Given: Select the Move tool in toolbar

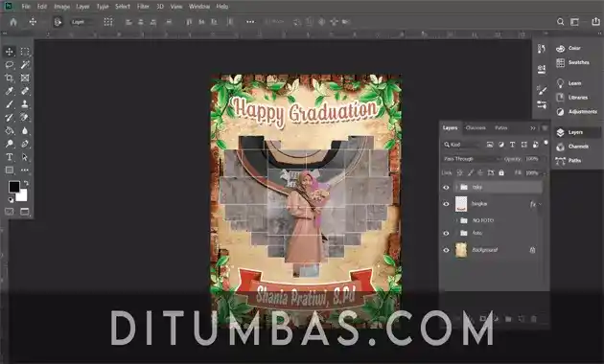Looking at the screenshot, I should (x=10, y=51).
